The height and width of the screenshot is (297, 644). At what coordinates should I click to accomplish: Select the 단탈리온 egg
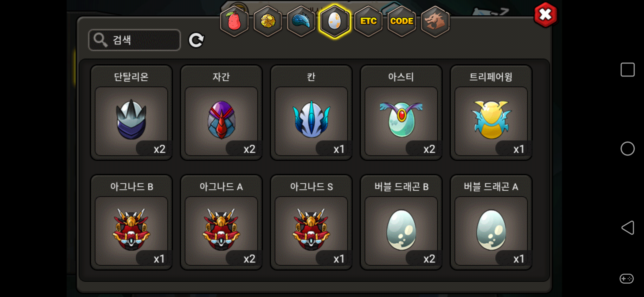point(131,112)
